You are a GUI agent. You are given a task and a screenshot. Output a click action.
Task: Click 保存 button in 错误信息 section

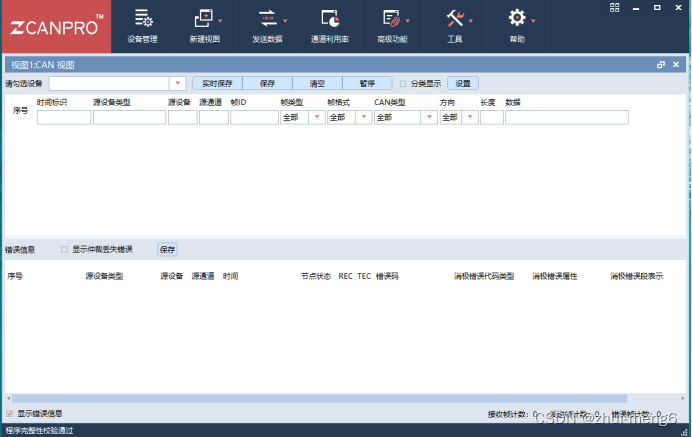tap(167, 250)
